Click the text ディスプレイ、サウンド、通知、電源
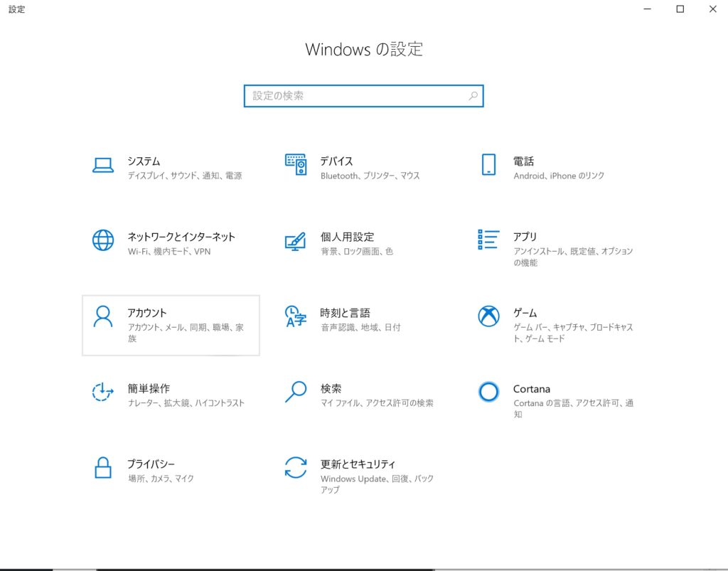This screenshot has width=728, height=571. point(185,176)
